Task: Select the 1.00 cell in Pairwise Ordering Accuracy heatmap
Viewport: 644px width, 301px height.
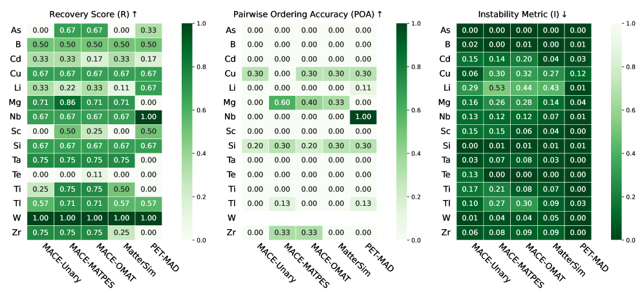Action: point(363,117)
